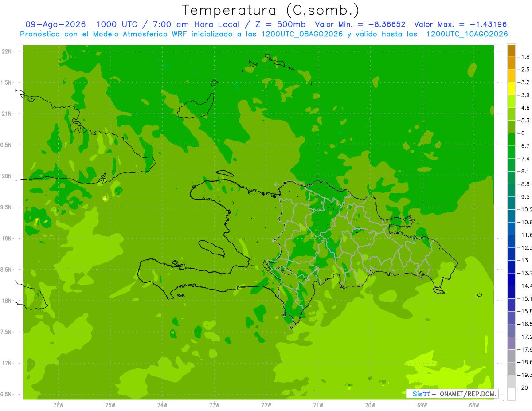Click the 17N latitude axis label
Screen dimensions: 532x411
[x=8, y=363]
